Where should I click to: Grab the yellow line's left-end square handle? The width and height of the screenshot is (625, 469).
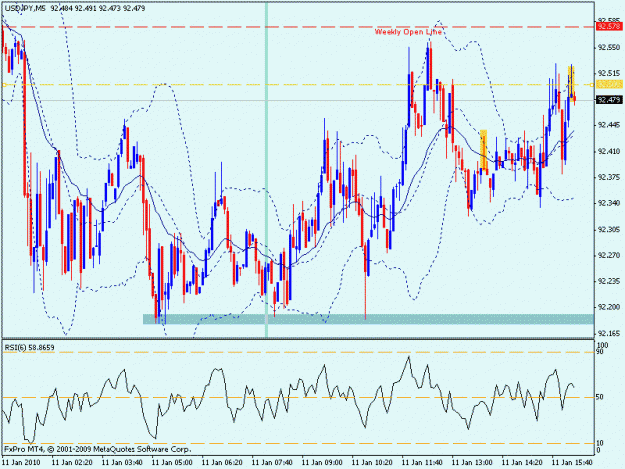coord(4,85)
